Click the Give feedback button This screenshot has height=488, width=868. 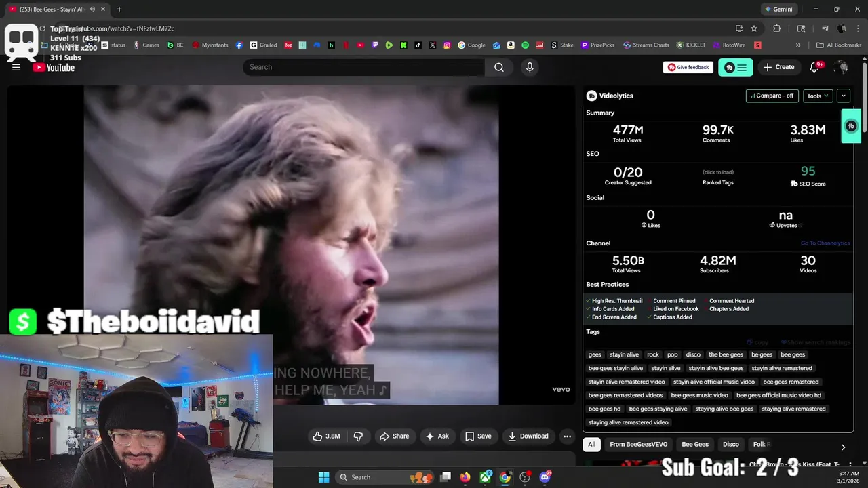tap(688, 67)
